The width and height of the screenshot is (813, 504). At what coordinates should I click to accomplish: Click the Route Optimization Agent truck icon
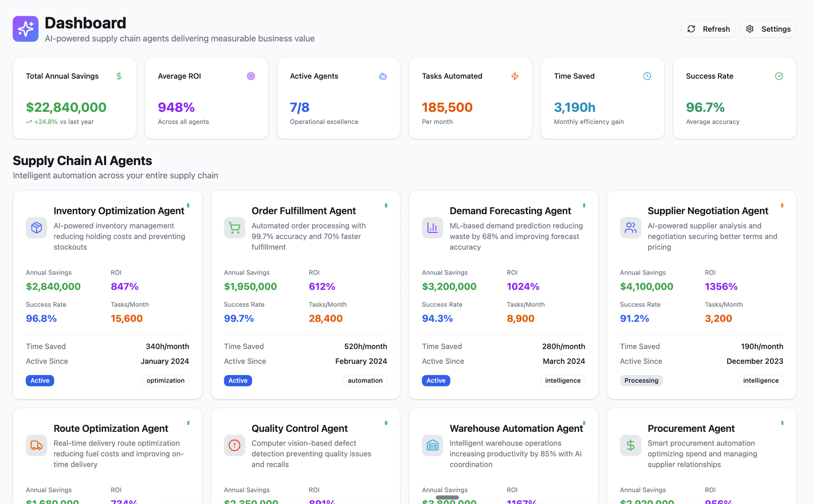(x=37, y=445)
